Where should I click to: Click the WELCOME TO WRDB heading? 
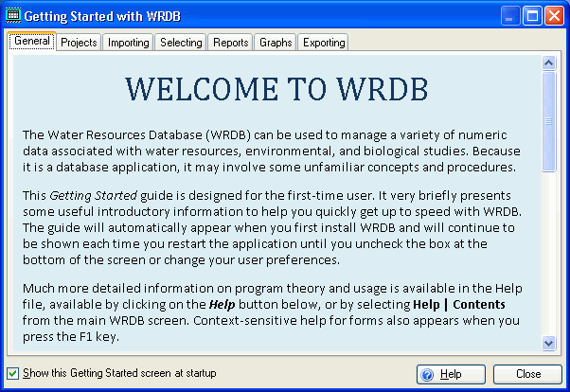[x=276, y=87]
